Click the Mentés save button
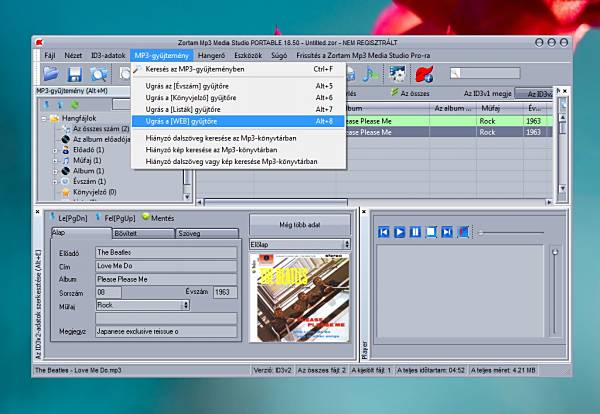Screen dimensions: 600x414 point(158,218)
